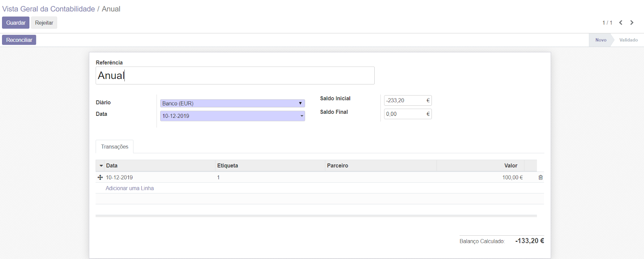Edit the Referência field containing Anual

(235, 76)
